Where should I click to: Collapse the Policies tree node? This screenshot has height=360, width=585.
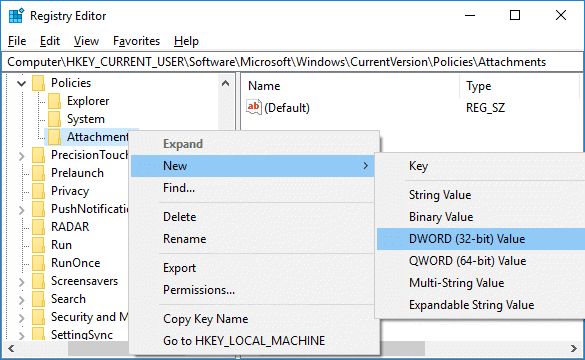pos(22,83)
